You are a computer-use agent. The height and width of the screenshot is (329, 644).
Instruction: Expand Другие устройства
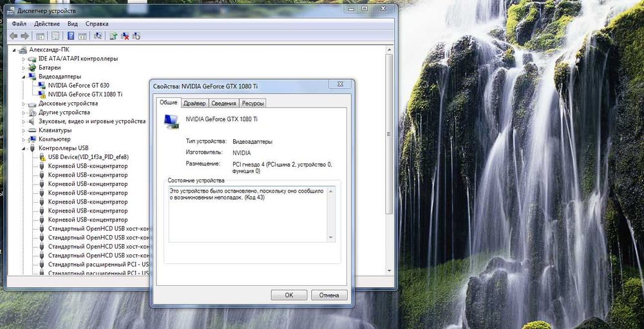pyautogui.click(x=24, y=113)
